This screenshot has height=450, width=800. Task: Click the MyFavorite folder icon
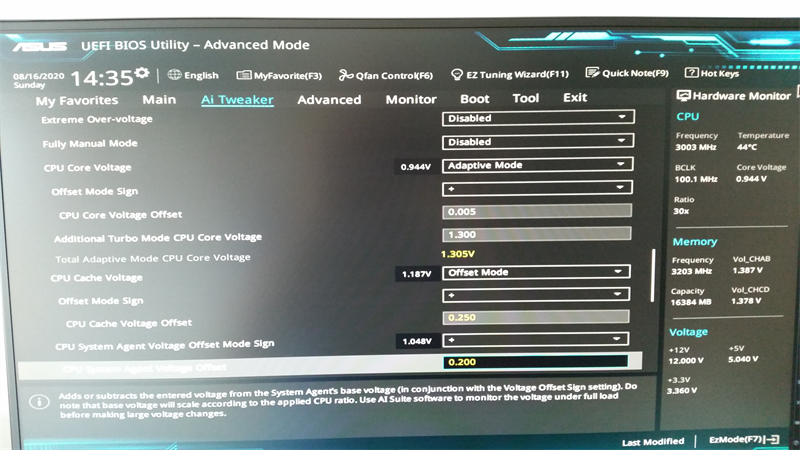[x=243, y=75]
